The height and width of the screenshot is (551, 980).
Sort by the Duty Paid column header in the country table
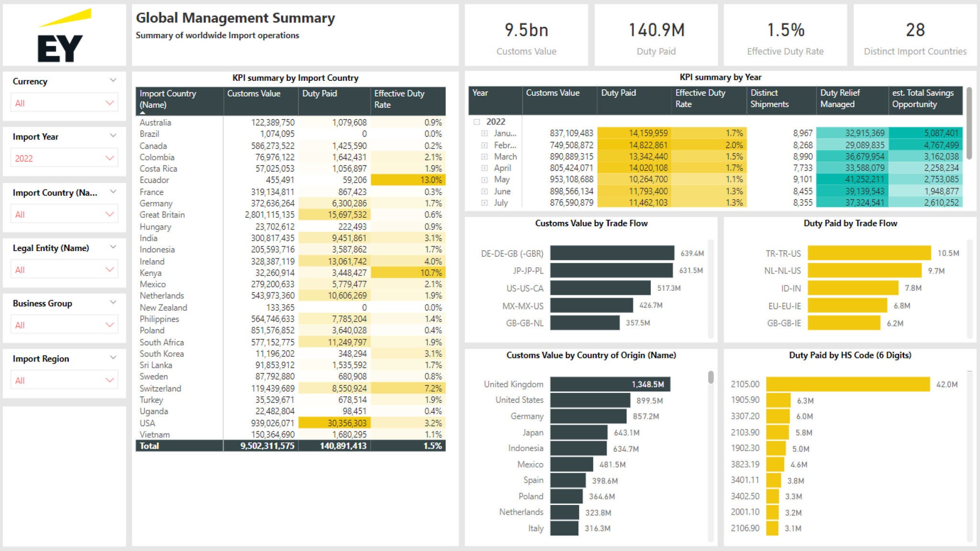tap(320, 94)
